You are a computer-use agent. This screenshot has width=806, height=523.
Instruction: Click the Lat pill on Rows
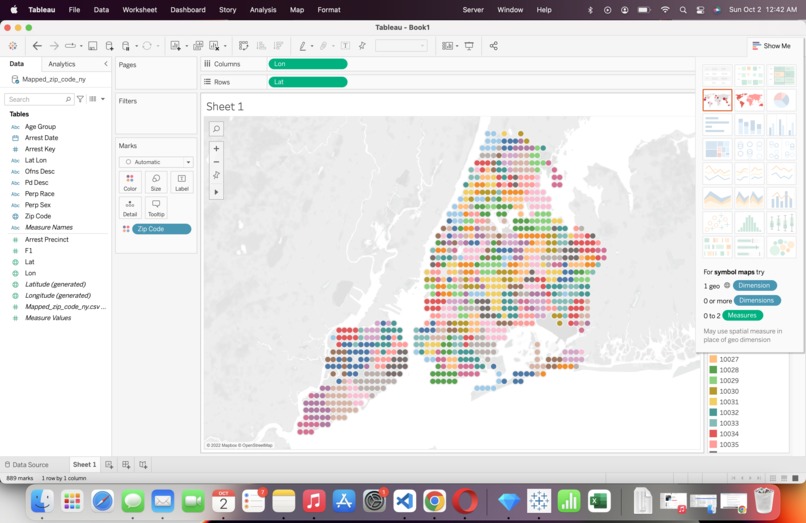pos(307,82)
